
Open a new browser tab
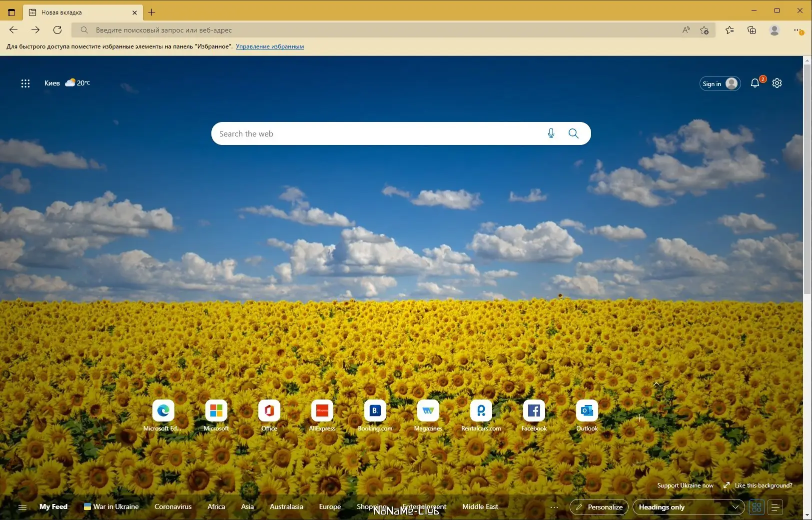pyautogui.click(x=152, y=12)
